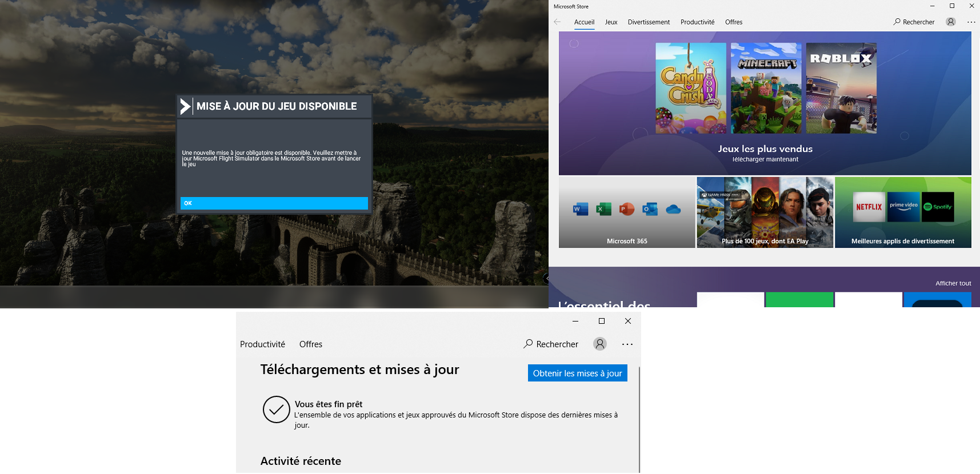Image resolution: width=980 pixels, height=474 pixels.
Task: Click the Microsoft 365 tile label
Action: coord(627,241)
